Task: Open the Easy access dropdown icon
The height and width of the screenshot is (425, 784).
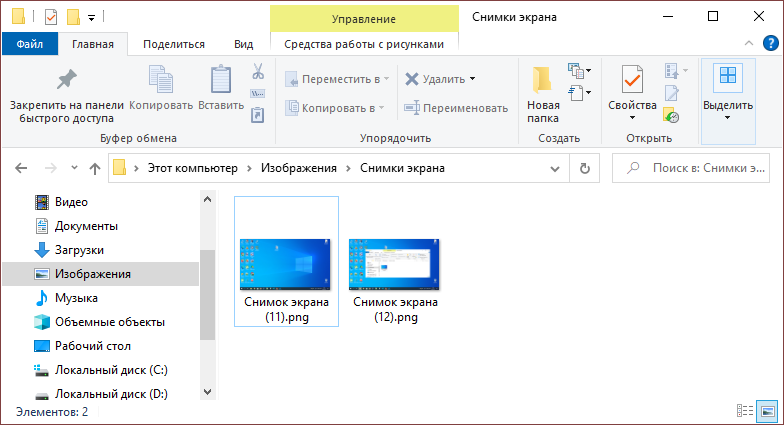Action: pyautogui.click(x=580, y=93)
